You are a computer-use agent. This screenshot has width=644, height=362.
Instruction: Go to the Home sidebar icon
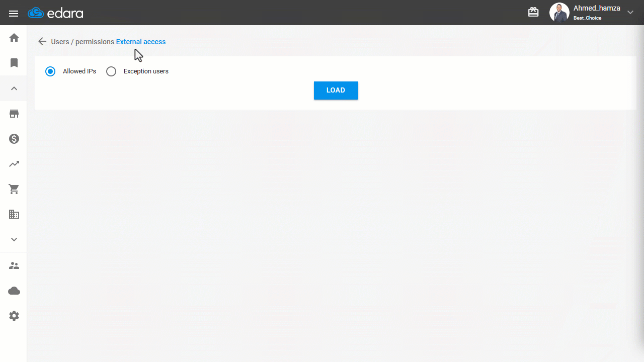click(x=14, y=38)
